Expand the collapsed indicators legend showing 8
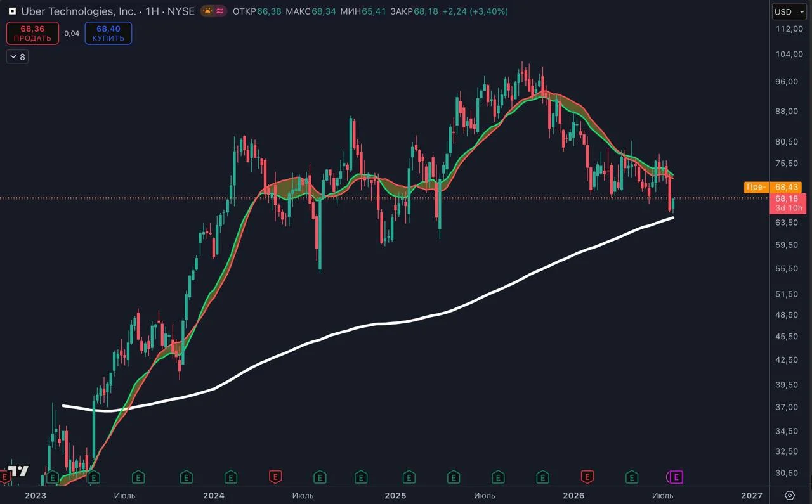Viewport: 812px width, 504px height. [x=17, y=57]
